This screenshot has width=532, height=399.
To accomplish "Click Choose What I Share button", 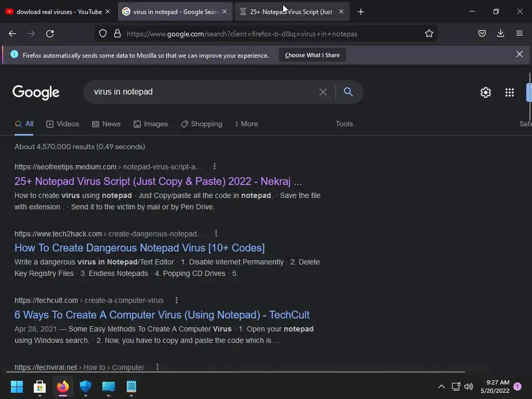I will coord(312,55).
